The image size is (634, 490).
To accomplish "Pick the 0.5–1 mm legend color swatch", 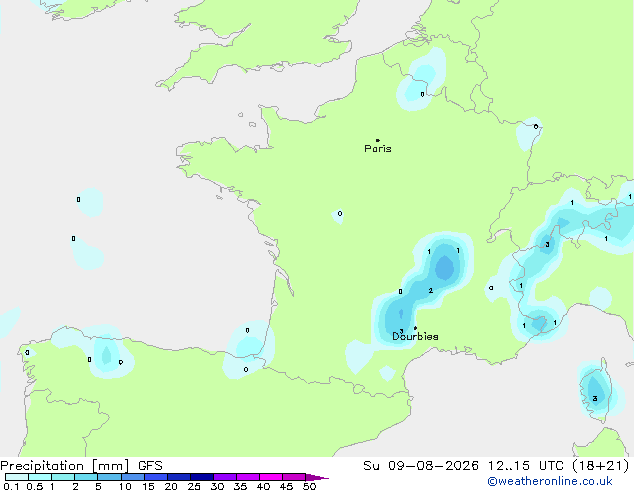I will coord(40,477).
